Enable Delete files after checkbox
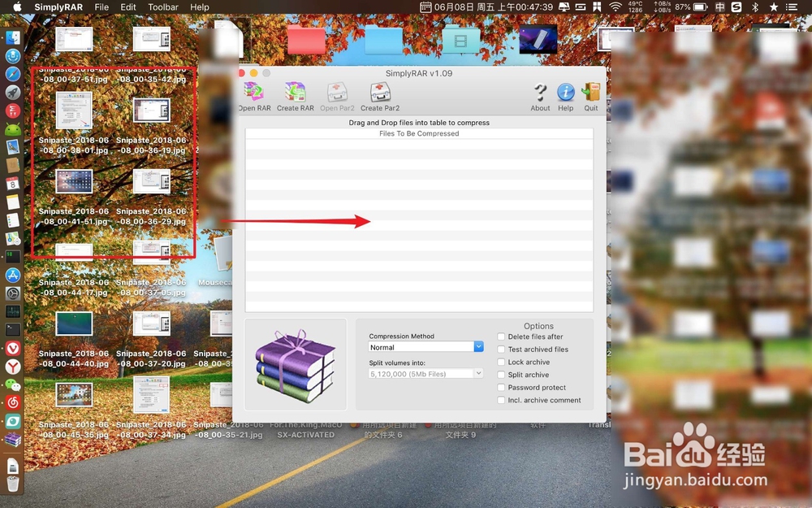Screen dimensions: 812x508 pos(501,336)
